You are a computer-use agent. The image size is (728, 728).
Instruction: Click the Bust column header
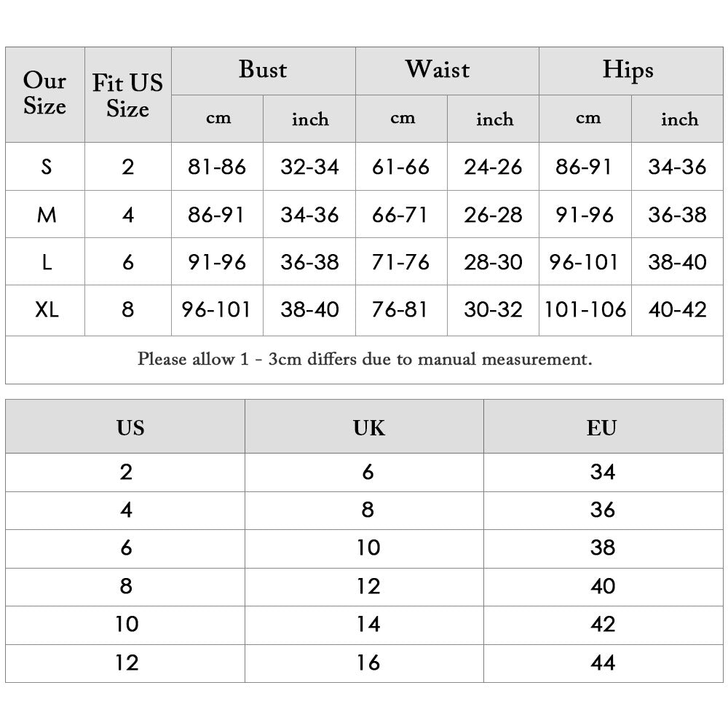263,71
